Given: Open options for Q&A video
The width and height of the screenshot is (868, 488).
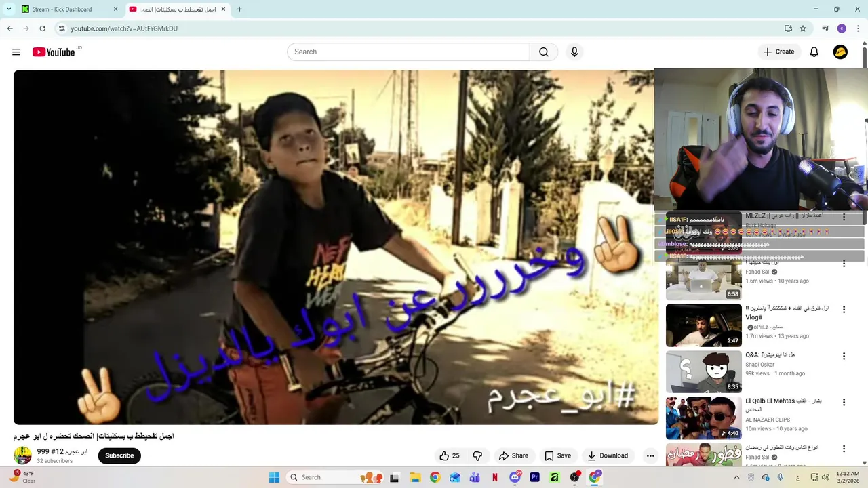Looking at the screenshot, I should coord(844,357).
